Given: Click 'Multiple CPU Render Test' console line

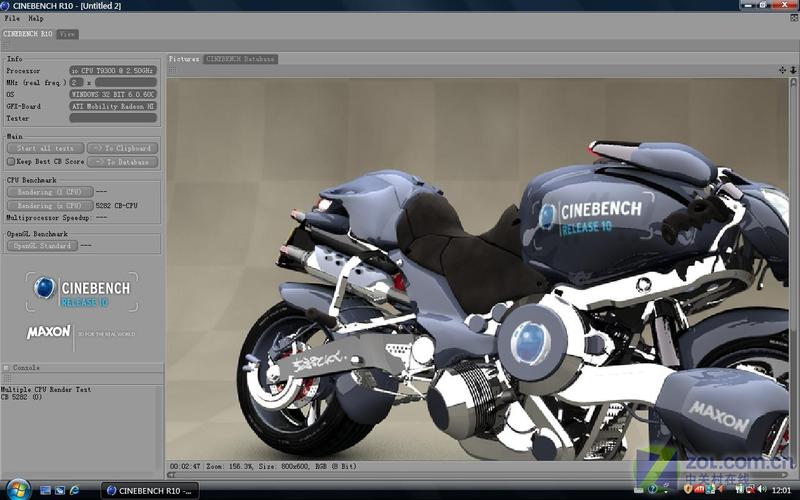Looking at the screenshot, I should point(46,389).
